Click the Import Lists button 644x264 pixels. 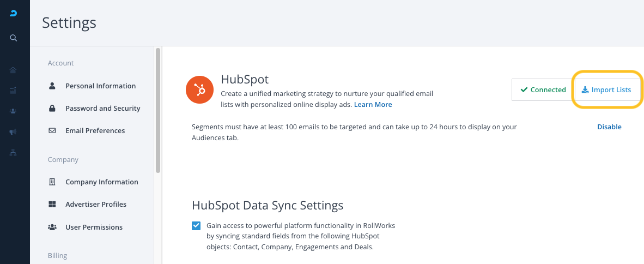point(606,89)
